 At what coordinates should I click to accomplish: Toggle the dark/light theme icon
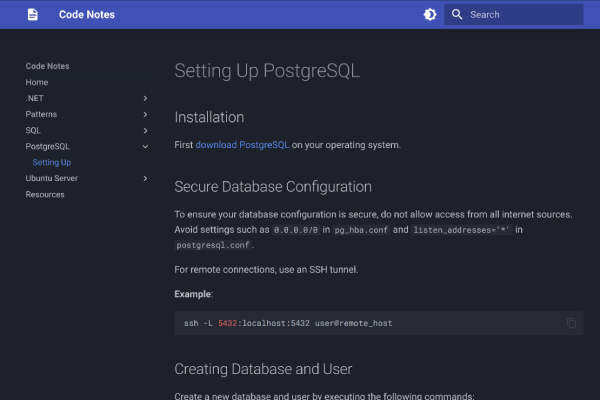(430, 15)
